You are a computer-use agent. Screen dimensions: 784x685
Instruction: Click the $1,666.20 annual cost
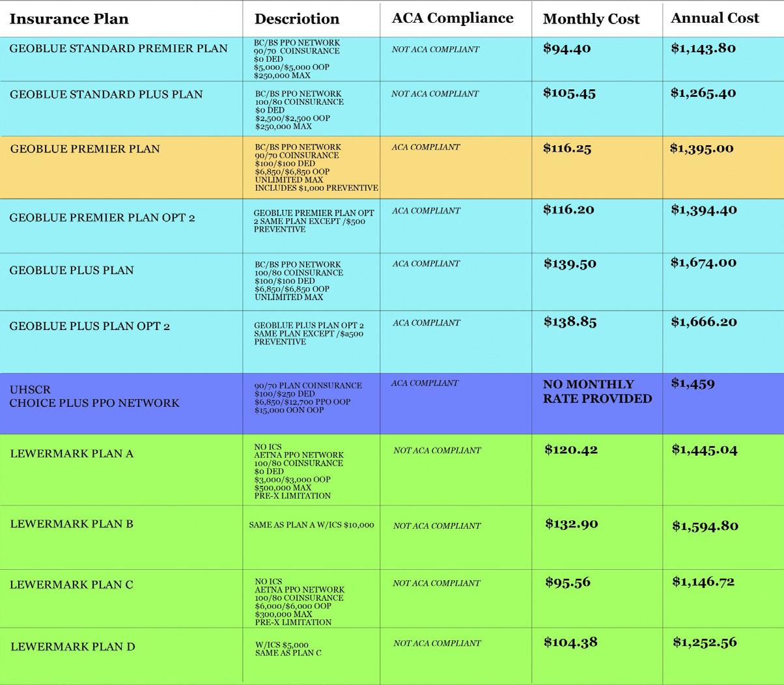pos(705,322)
